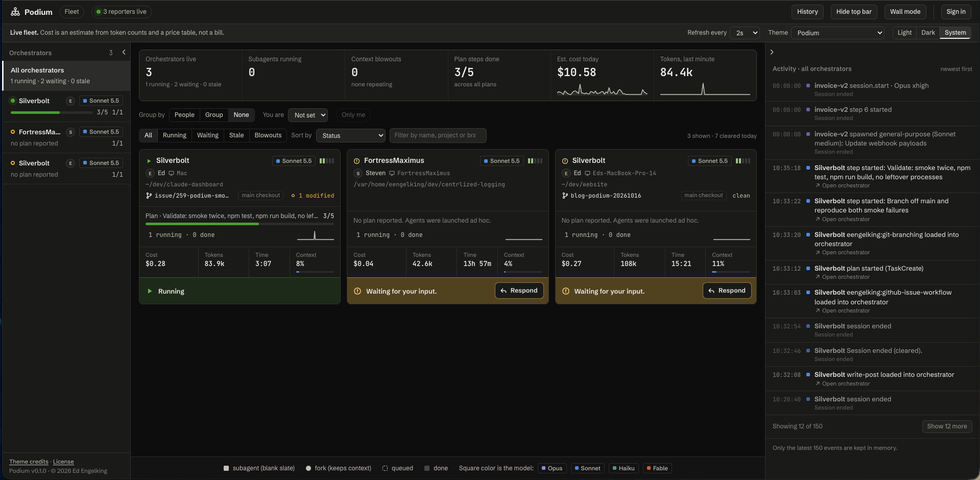Select the Waiting filter tab
Screen dimensions: 980x480
208,135
